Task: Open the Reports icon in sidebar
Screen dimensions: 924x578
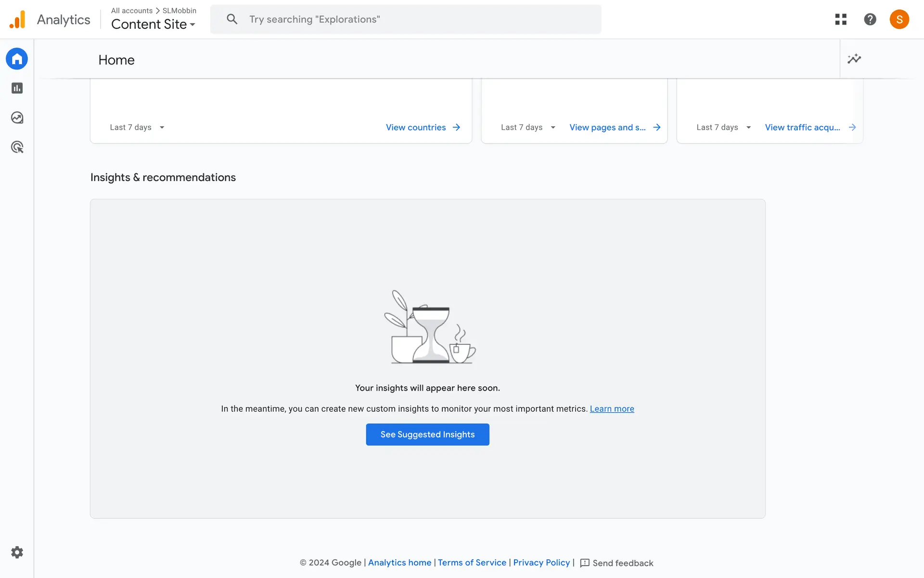Action: point(17,88)
